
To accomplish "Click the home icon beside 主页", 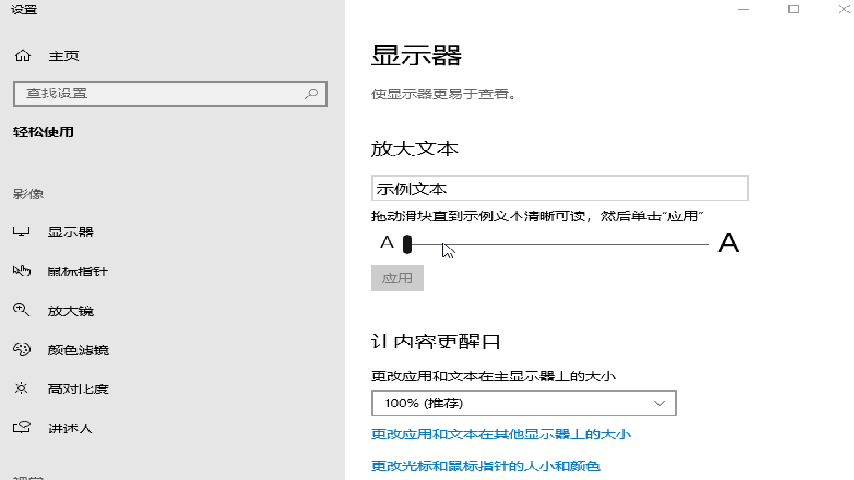I will (x=22, y=56).
